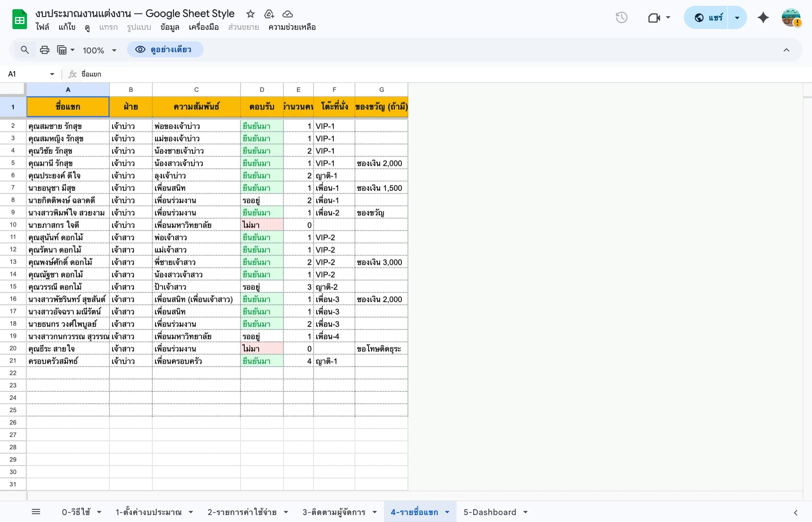Open the ไฟล์ menu
This screenshot has height=522, width=812.
[43, 27]
